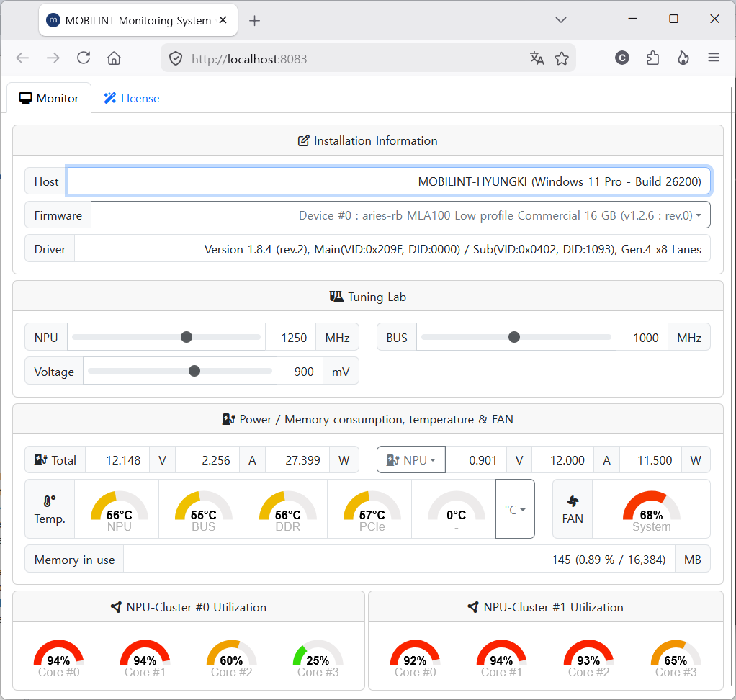Click the BUS 55°C temperature gauge
Screen dimensions: 736x700
point(203,511)
